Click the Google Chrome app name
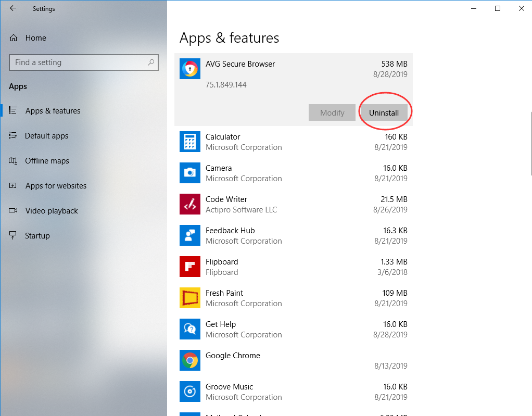Screen dimensions: 532x416 (233, 356)
